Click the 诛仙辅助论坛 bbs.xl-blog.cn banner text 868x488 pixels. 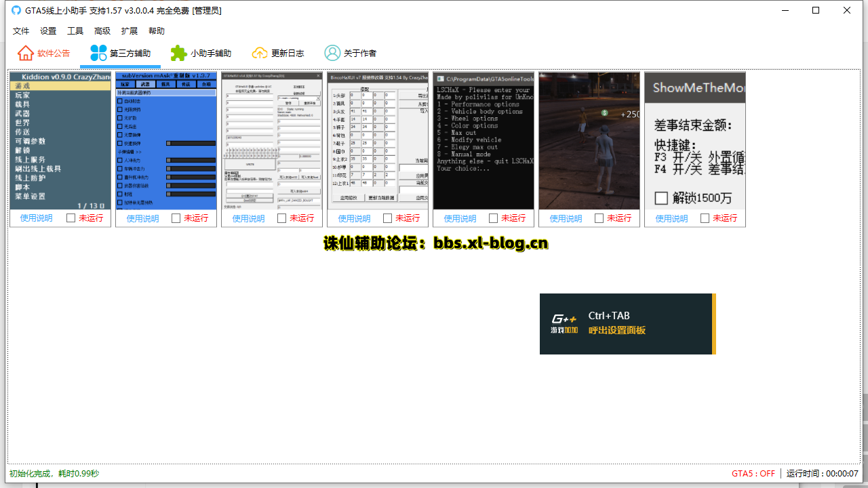pos(436,243)
